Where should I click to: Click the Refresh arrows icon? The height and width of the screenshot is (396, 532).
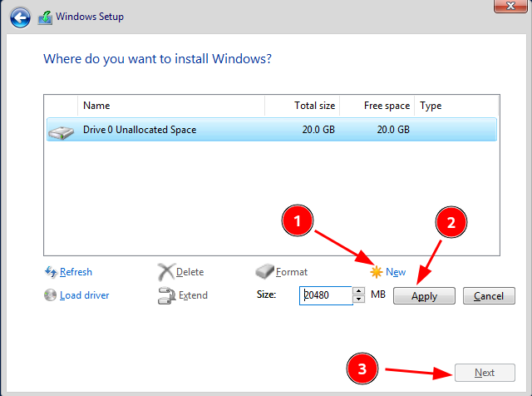51,272
